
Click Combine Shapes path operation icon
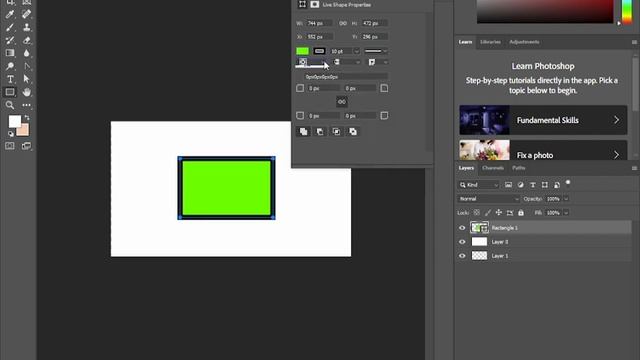[x=304, y=132]
